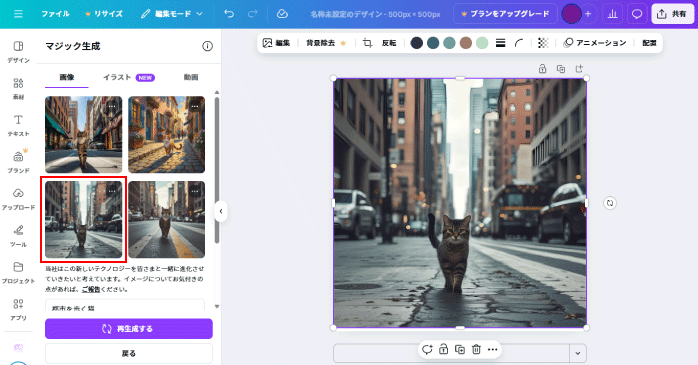Open Magic generation info icon
The image size is (698, 365).
(207, 46)
